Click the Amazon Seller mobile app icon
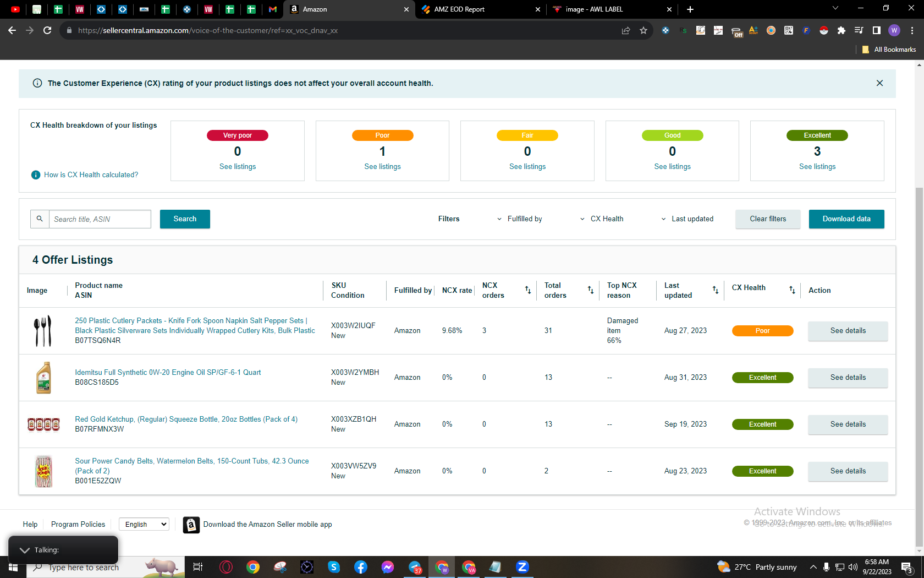Image resolution: width=924 pixels, height=578 pixels. pos(191,525)
